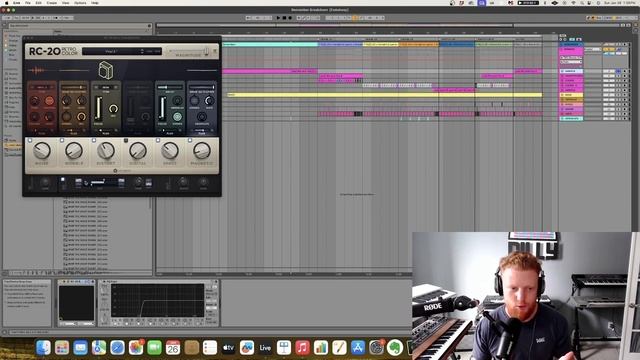
Task: Click the RC-20 tone EQ display
Action: pyautogui.click(x=100, y=182)
